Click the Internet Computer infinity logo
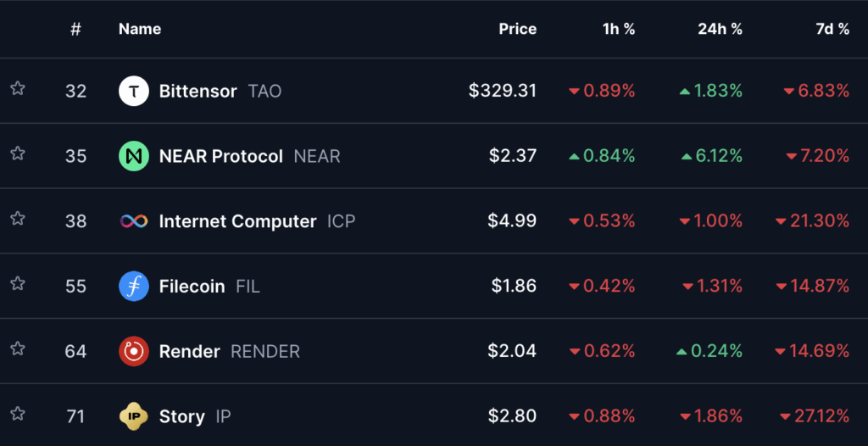This screenshot has height=446, width=868. tap(134, 221)
